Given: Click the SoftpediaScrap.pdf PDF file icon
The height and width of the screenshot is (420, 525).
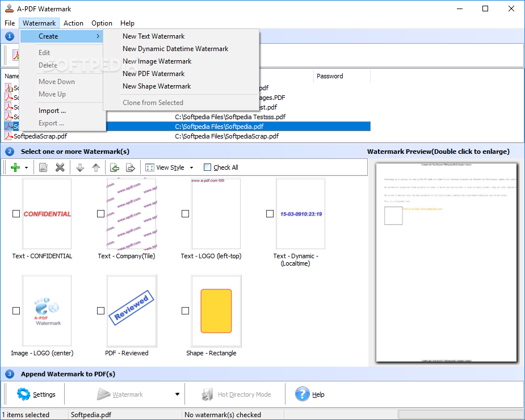Looking at the screenshot, I should 9,136.
